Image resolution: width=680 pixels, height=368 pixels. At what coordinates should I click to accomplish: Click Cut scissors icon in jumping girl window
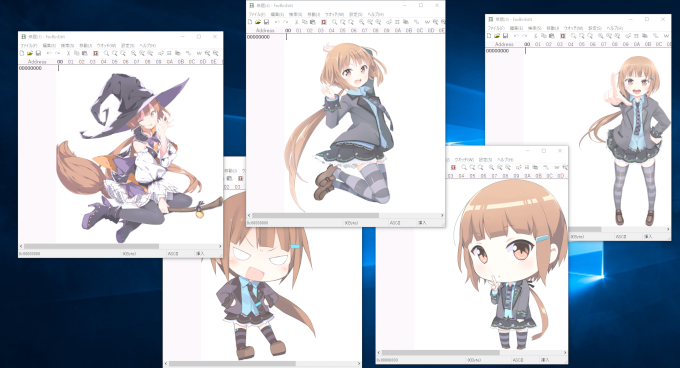[297, 22]
